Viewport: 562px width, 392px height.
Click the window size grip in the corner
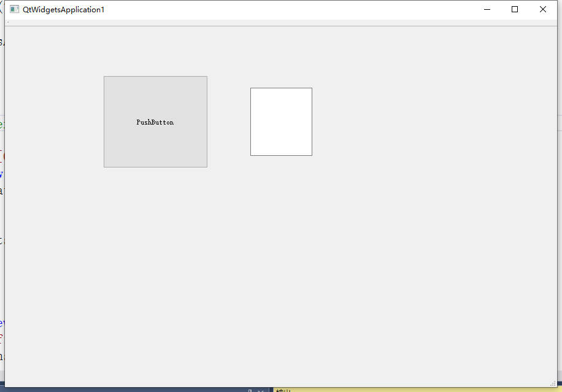[553, 383]
